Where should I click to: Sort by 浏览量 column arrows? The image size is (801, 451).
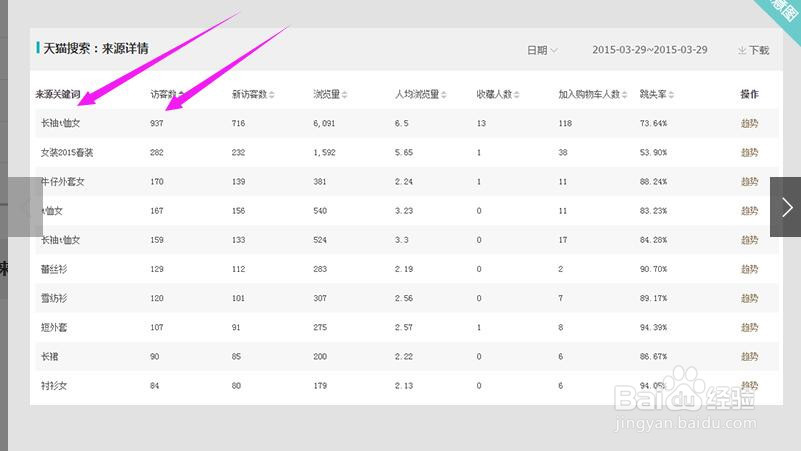coord(345,94)
